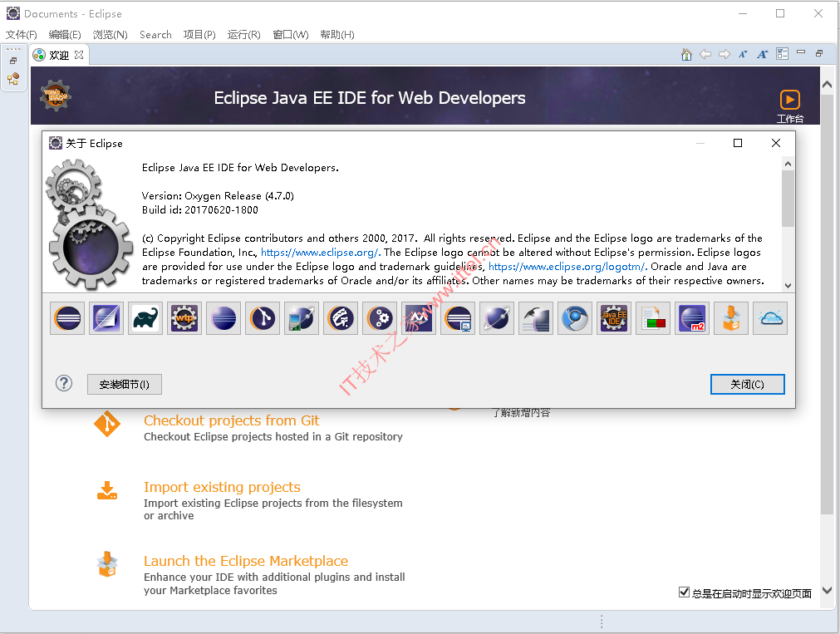Viewport: 840px width, 634px height.
Task: Click the Chromium blue sphere plugin icon
Action: click(575, 318)
